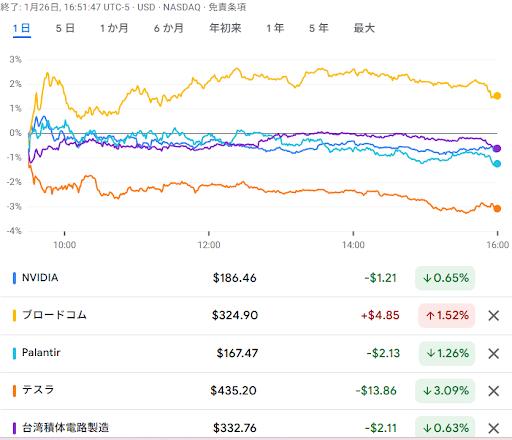
Task: Open the Palantir stock row
Action: [256, 353]
